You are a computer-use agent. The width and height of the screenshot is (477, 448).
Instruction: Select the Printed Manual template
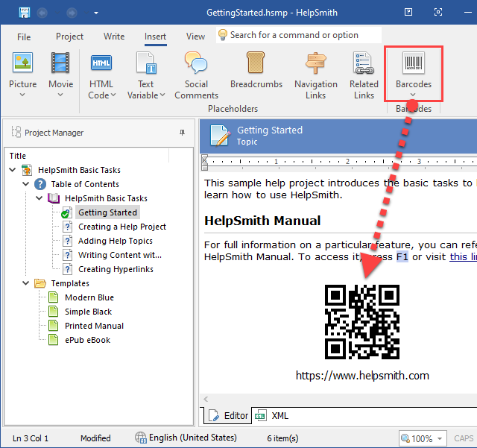[95, 326]
